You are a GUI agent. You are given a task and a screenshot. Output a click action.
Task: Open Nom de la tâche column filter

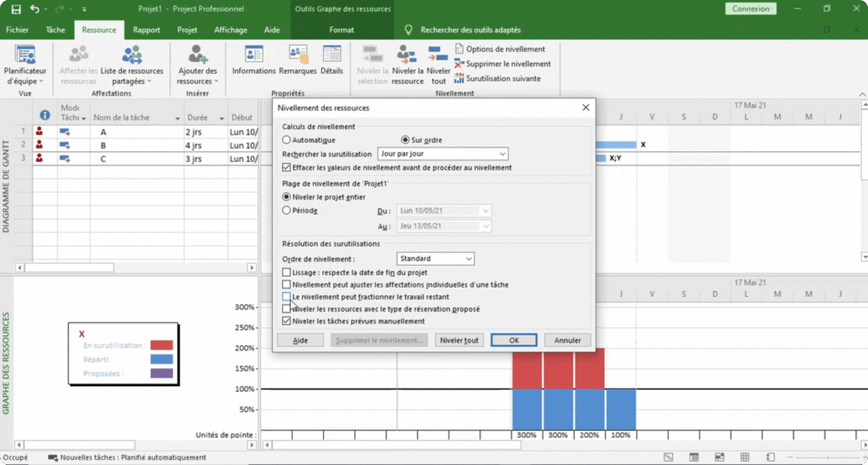177,118
